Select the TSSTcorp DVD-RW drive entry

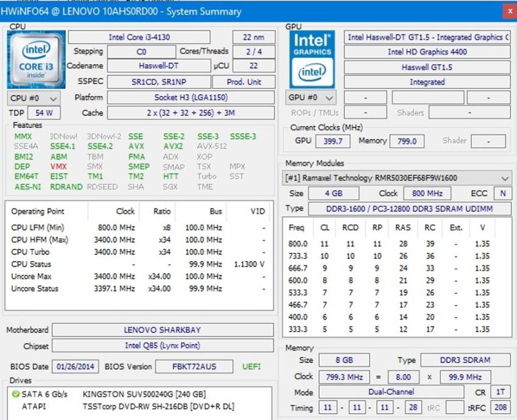pyautogui.click(x=158, y=406)
